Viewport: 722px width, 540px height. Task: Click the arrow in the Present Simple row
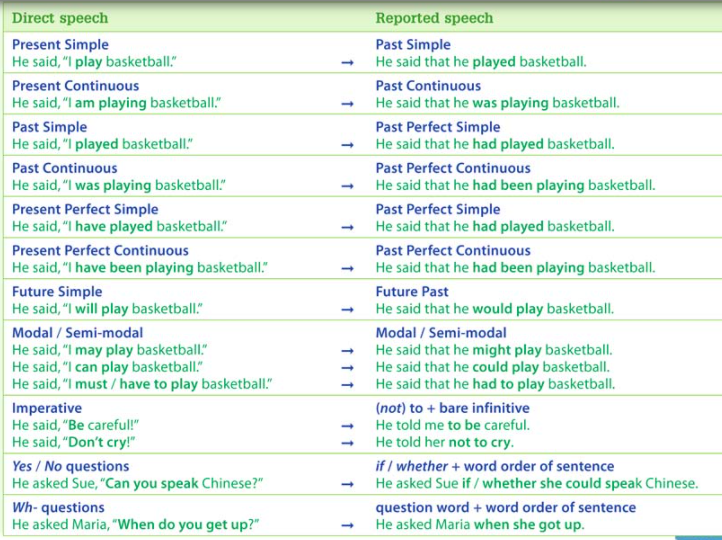point(348,63)
